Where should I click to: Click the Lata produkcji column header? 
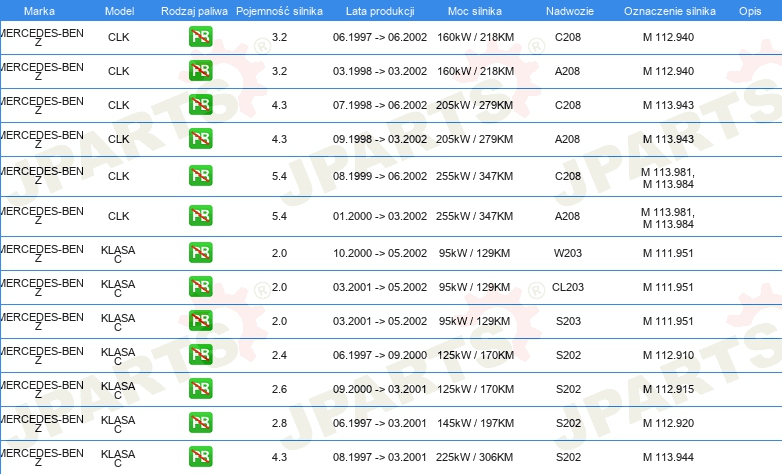tap(380, 11)
